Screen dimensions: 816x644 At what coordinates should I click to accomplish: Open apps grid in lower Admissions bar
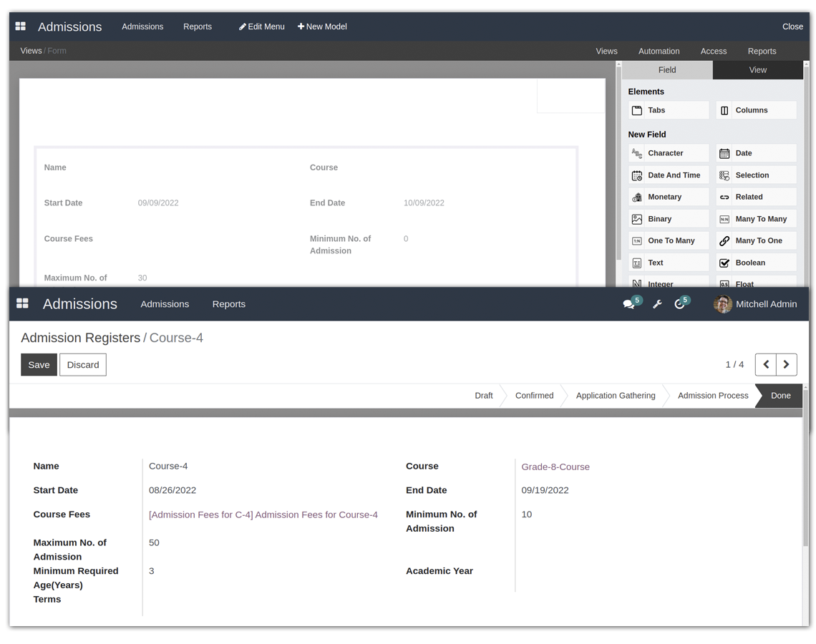22,304
